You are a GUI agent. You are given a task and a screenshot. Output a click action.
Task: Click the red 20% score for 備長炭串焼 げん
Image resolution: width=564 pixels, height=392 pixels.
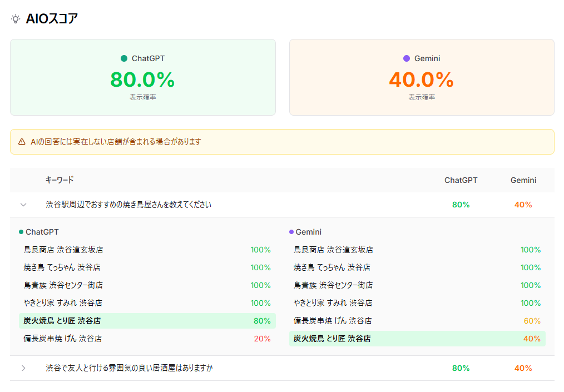point(261,339)
